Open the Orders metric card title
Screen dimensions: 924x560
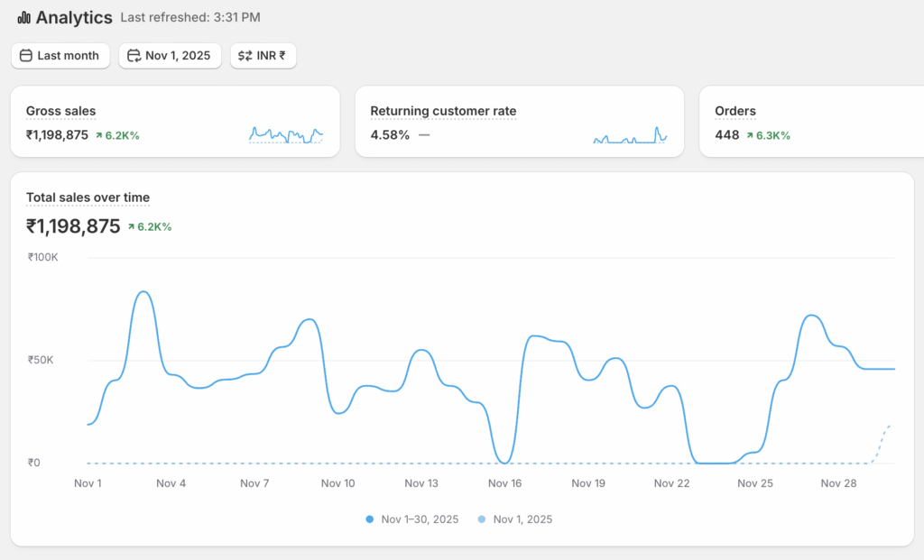(x=735, y=111)
